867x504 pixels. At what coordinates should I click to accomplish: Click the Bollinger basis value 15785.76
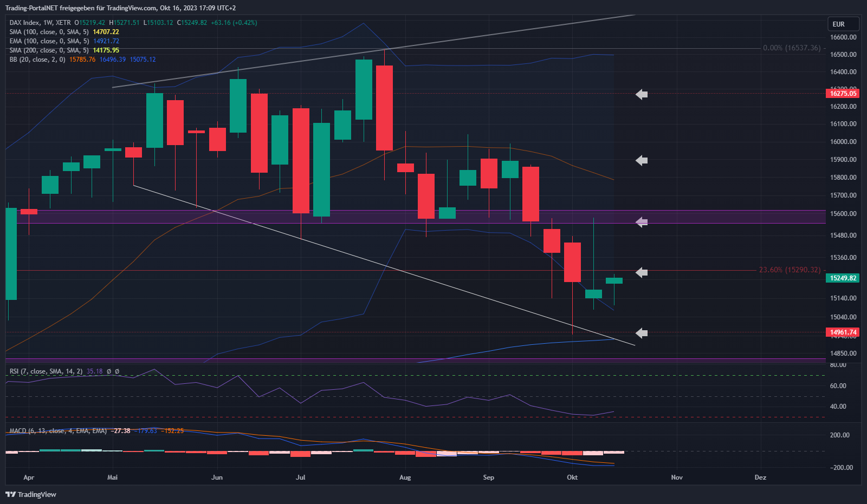click(82, 60)
